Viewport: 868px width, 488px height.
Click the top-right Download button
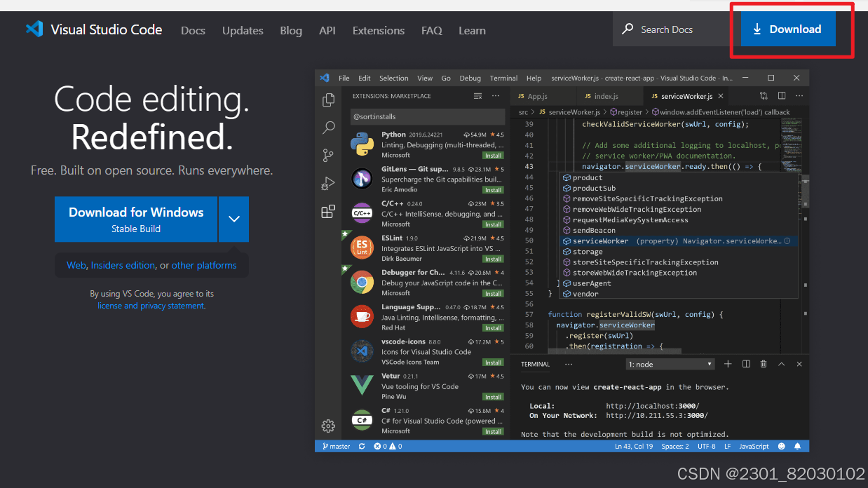point(788,29)
